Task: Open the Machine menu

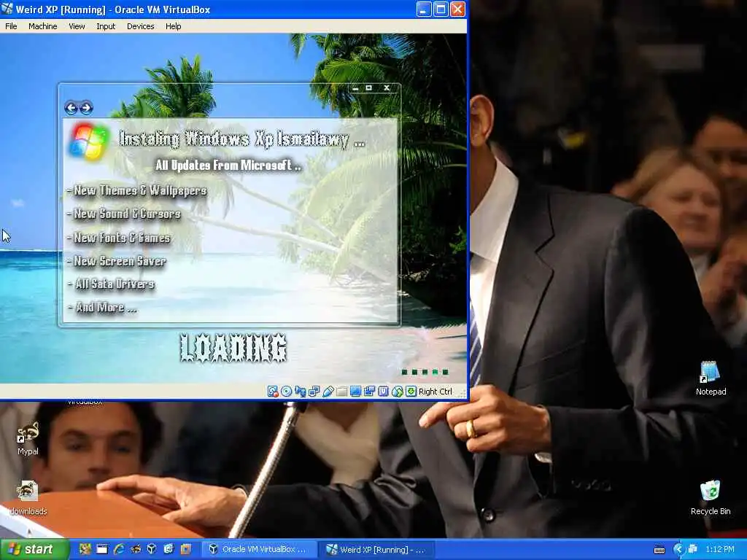Action: tap(42, 26)
